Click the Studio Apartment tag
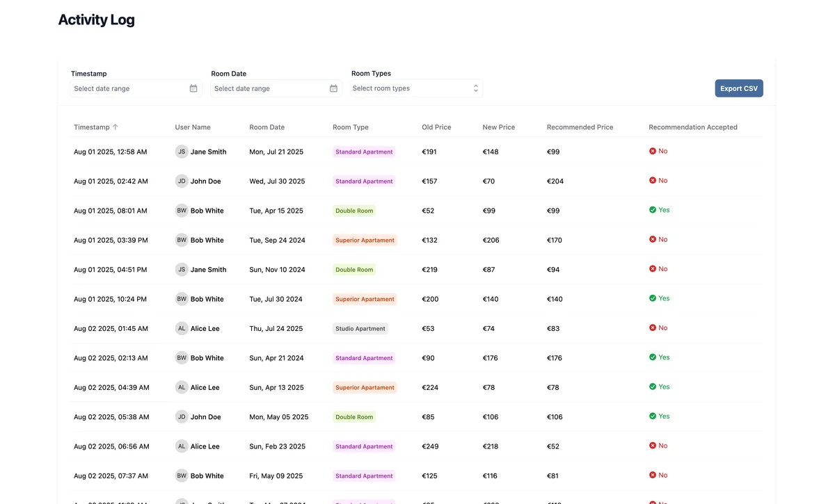Viewport: 835px width, 504px height. pyautogui.click(x=360, y=329)
